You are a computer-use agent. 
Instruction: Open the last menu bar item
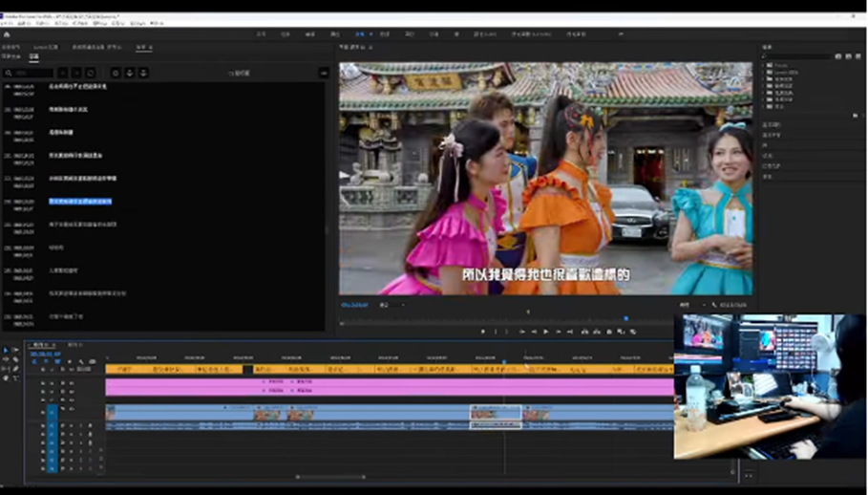pyautogui.click(x=157, y=23)
